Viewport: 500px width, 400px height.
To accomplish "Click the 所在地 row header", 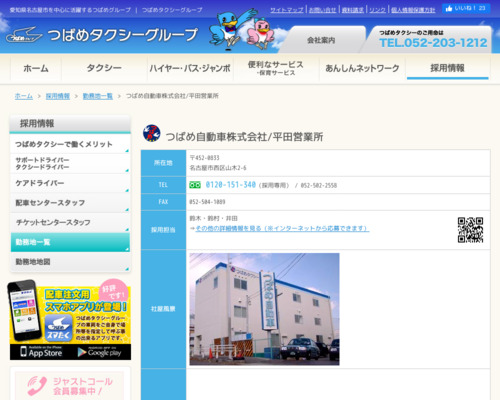I will coord(163,163).
